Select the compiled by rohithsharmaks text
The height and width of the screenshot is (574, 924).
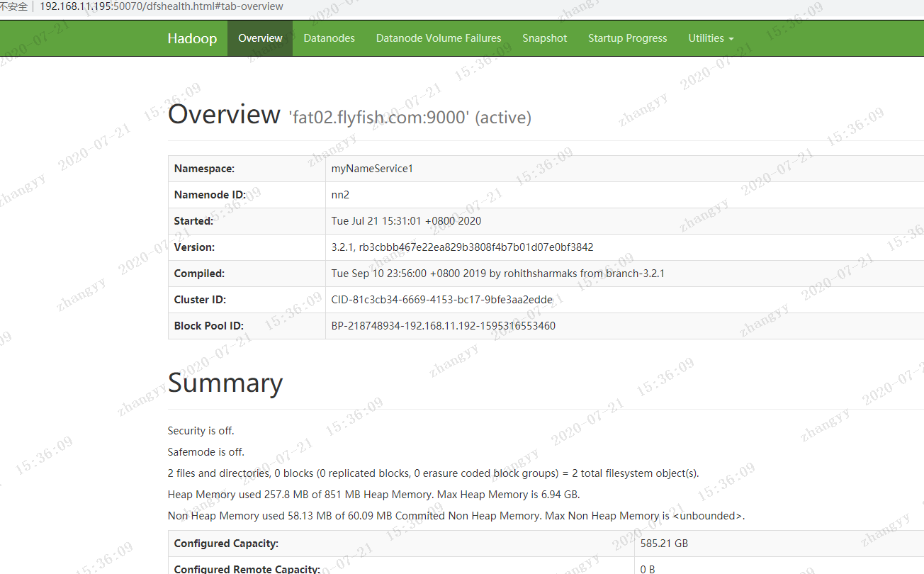[x=498, y=274]
